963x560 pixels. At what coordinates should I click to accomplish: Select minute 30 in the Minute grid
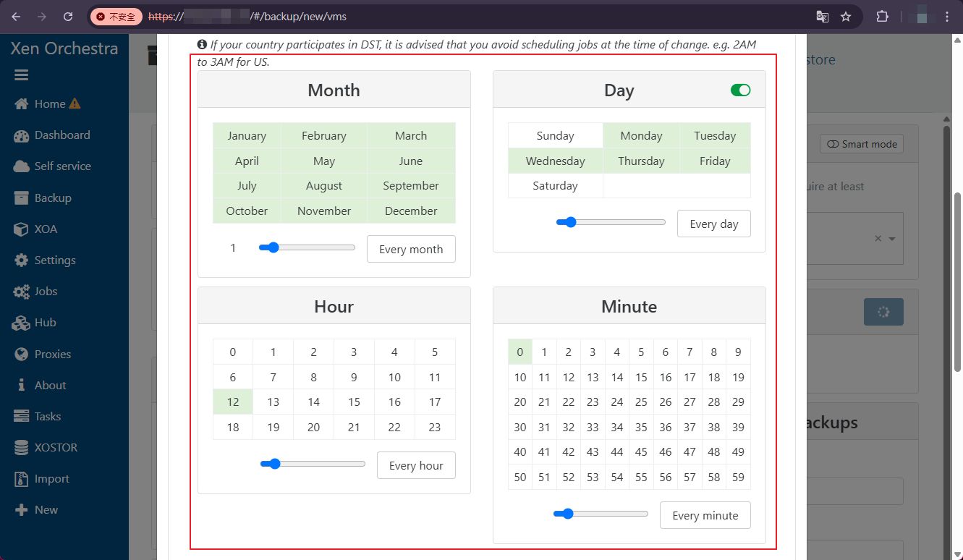pos(520,427)
